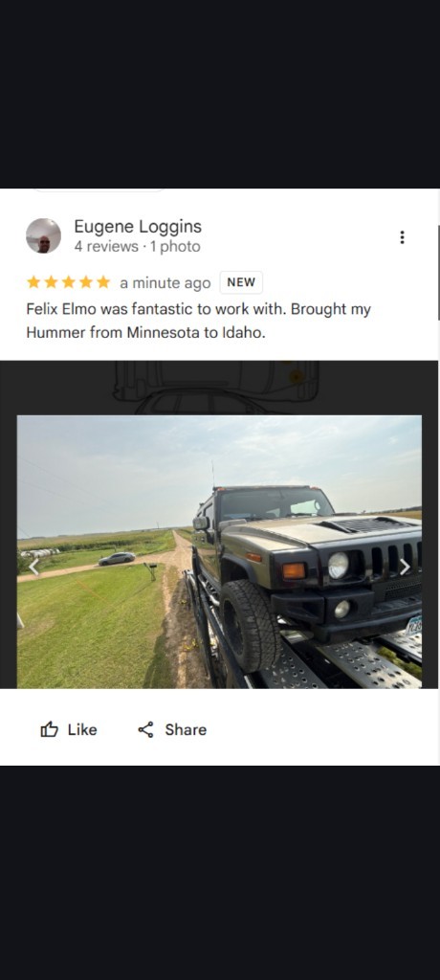Click the Share label
Image resolution: width=440 pixels, height=980 pixels.
tap(186, 730)
